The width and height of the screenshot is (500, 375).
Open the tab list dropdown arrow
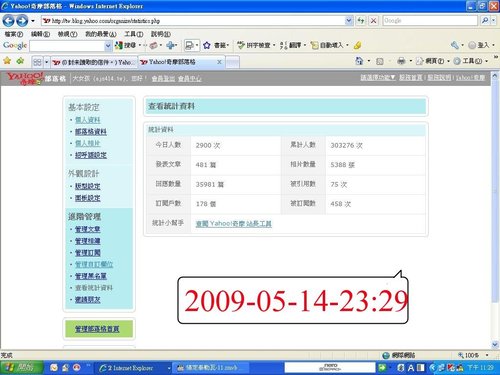(x=47, y=62)
